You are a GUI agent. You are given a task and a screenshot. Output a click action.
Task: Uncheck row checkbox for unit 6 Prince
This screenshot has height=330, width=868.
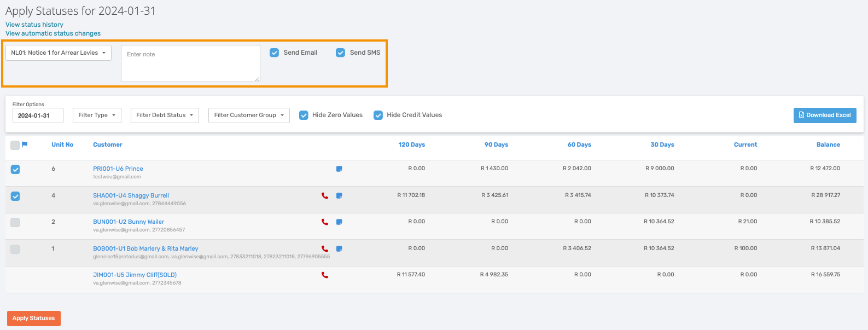[x=15, y=169]
